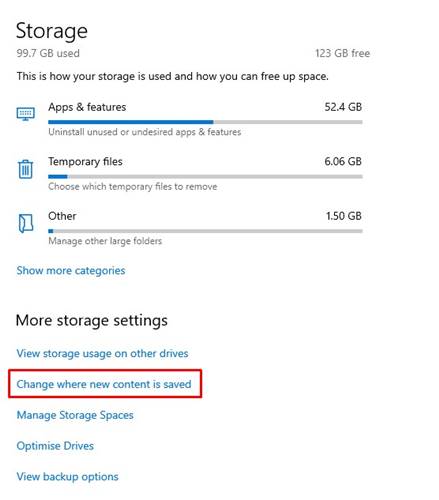The height and width of the screenshot is (500, 439).
Task: Open the Optimise Drives link
Action: tap(55, 446)
